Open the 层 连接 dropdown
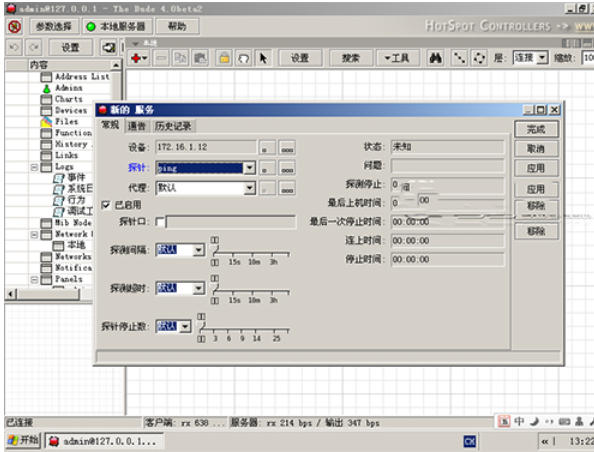Screen dimensions: 594x452 tap(542, 58)
